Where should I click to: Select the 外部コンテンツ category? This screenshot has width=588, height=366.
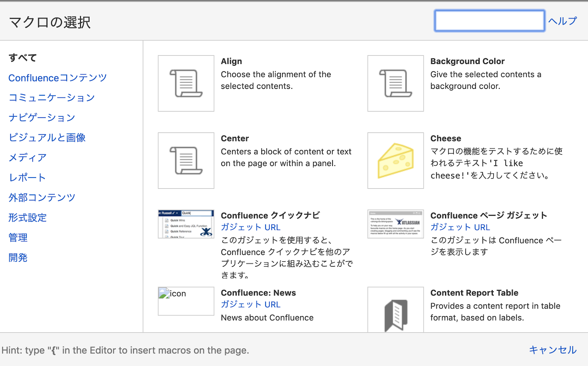coord(42,198)
